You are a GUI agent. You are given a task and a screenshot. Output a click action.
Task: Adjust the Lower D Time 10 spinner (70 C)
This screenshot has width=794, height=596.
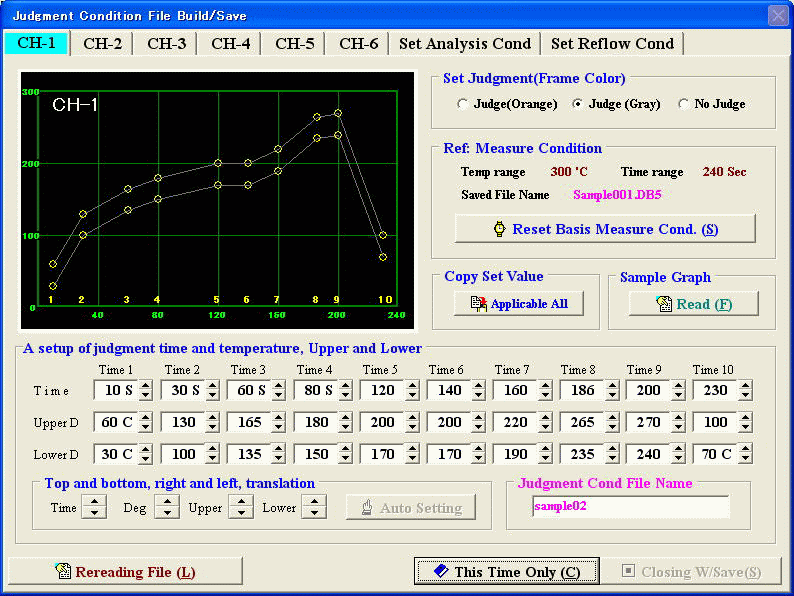click(x=745, y=454)
